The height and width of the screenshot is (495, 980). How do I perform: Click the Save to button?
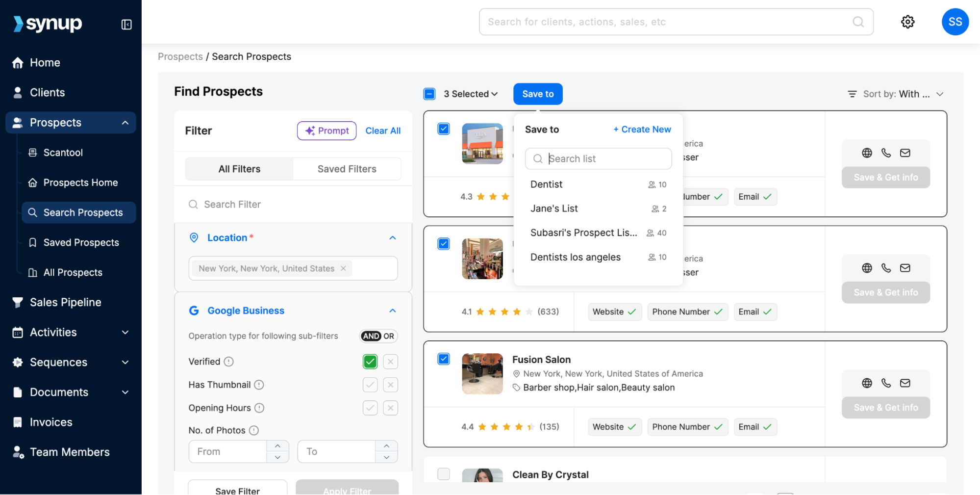coord(538,94)
